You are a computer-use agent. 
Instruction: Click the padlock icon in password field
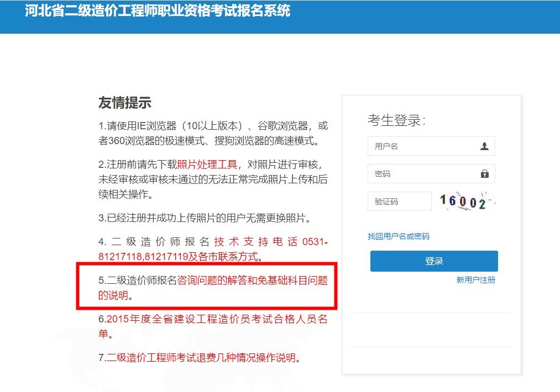pos(484,174)
